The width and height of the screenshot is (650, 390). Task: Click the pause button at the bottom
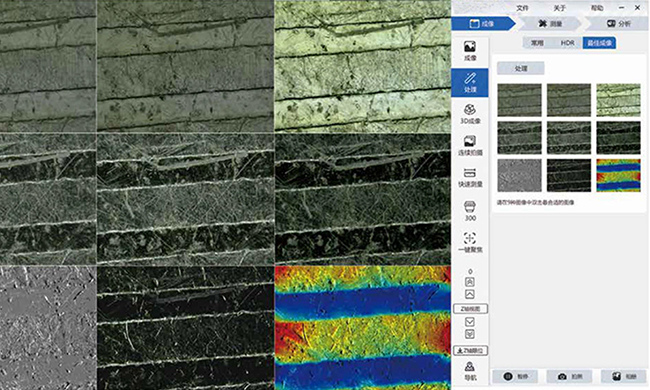(515, 376)
